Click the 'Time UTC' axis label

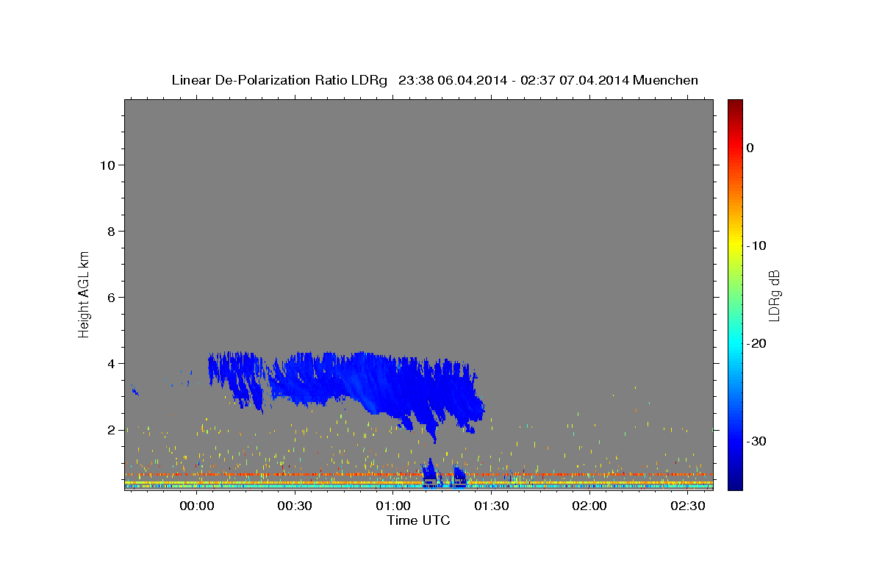click(x=418, y=520)
